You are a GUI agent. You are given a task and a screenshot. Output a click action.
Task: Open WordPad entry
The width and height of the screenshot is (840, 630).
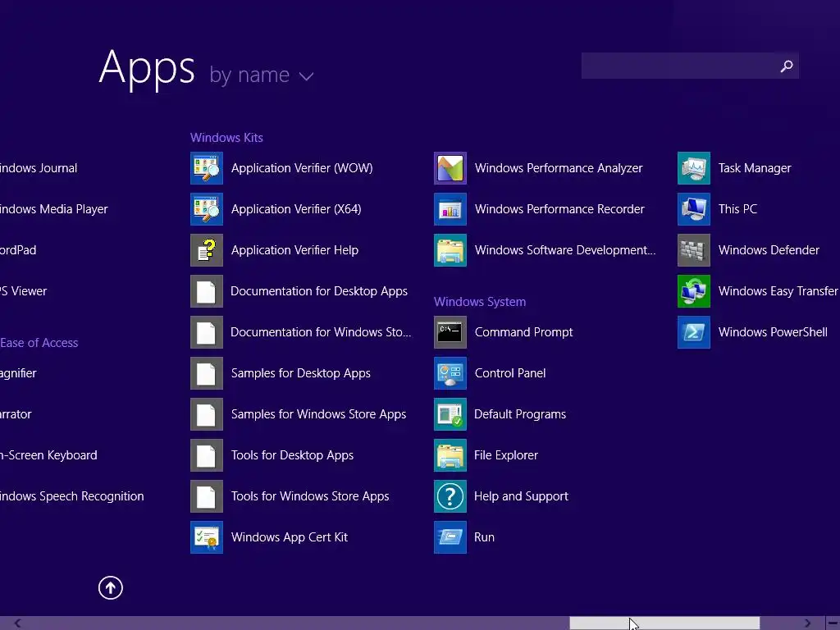(x=18, y=250)
